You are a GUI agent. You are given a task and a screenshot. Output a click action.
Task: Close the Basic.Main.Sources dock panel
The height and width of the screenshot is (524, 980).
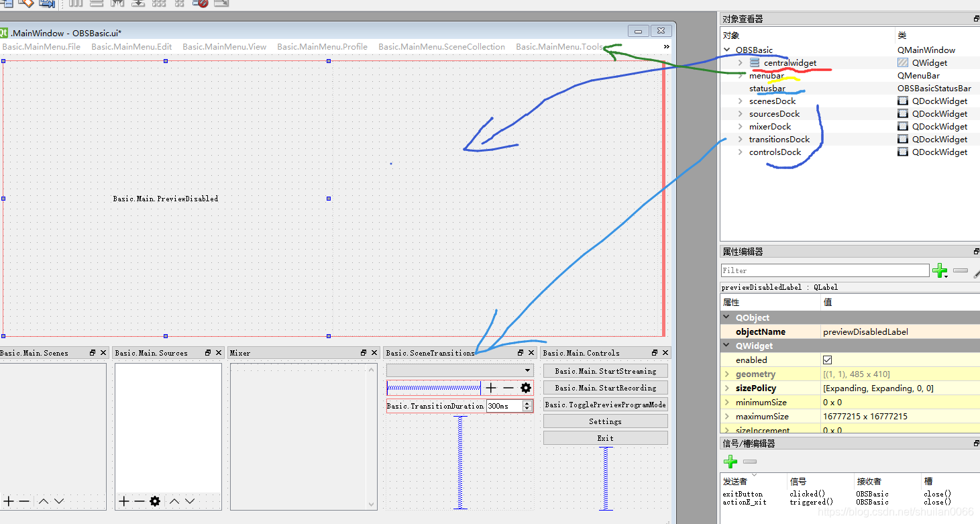point(219,353)
